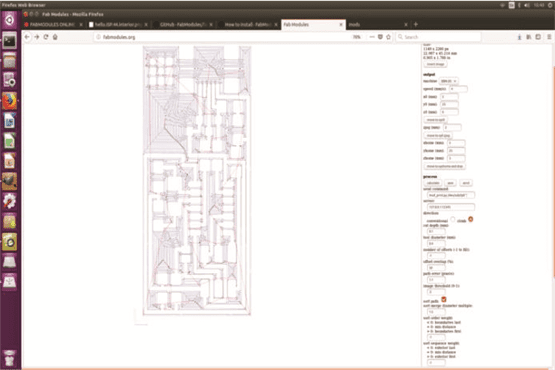This screenshot has height=370, width=555.
Task: Bookmark this page with star icon
Action: pyautogui.click(x=388, y=37)
